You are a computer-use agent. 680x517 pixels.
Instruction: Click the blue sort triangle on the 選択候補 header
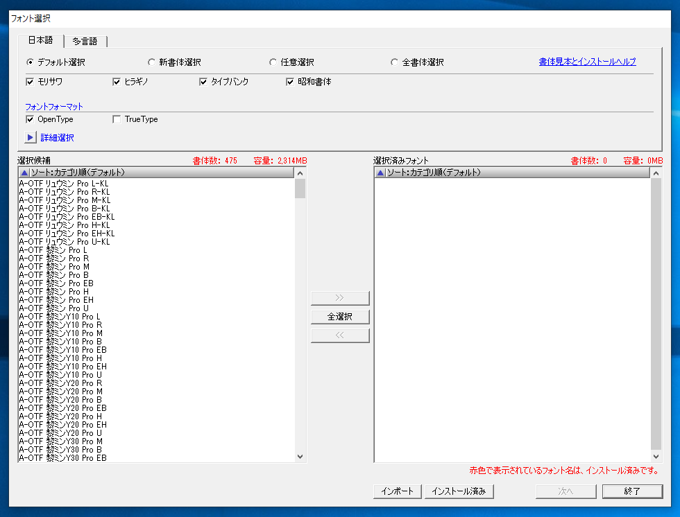coord(24,173)
